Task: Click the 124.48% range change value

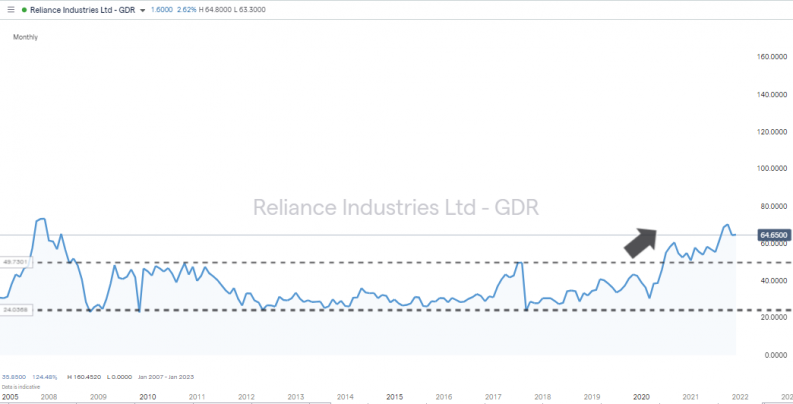Action: 45,377
